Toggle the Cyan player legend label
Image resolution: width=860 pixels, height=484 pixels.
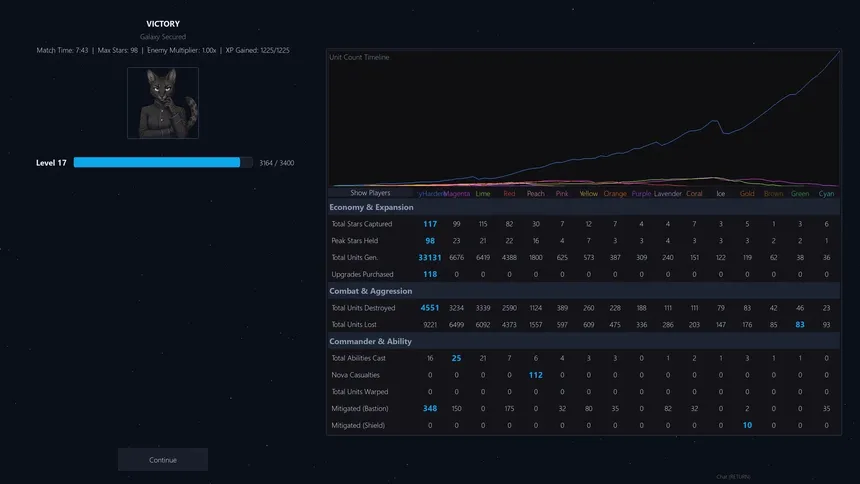tap(827, 194)
